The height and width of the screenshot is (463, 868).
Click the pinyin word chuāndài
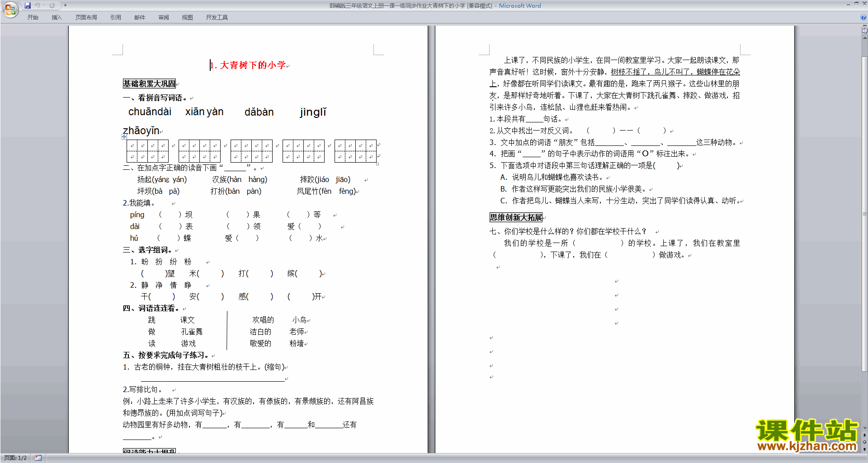click(x=150, y=112)
